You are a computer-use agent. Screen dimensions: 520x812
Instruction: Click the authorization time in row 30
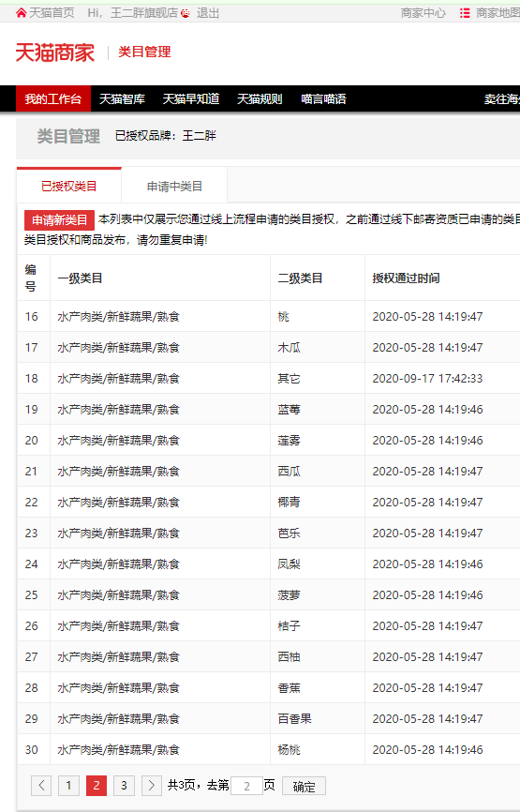click(x=427, y=749)
